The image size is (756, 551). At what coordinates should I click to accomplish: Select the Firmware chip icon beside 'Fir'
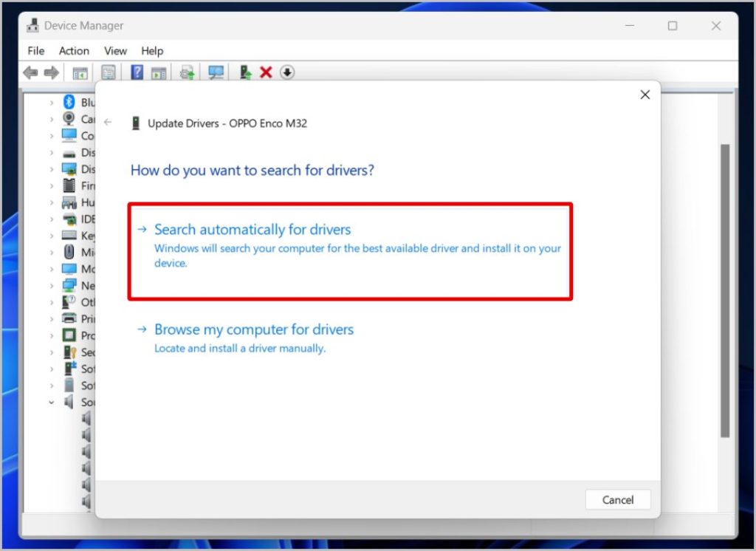(x=69, y=185)
